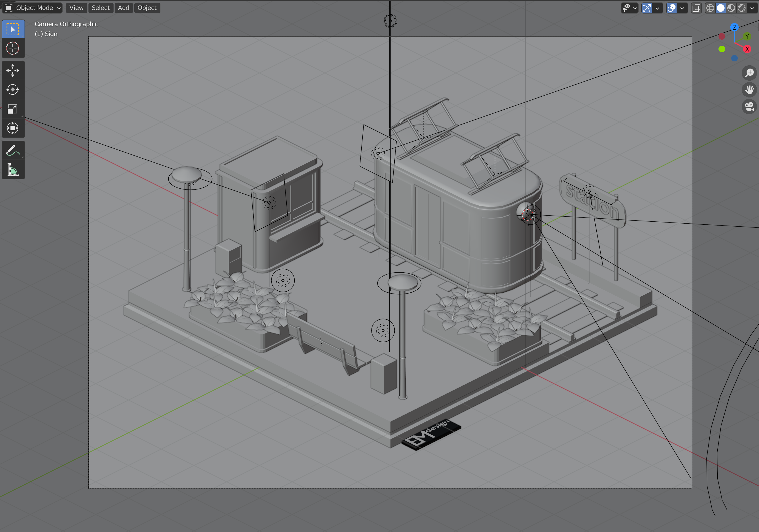The width and height of the screenshot is (759, 532).
Task: Click the '(1) Sign' viewport label
Action: (46, 34)
